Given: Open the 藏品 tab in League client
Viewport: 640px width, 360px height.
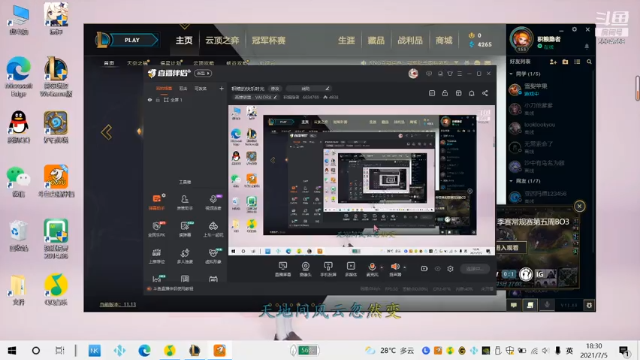Looking at the screenshot, I should (x=376, y=40).
